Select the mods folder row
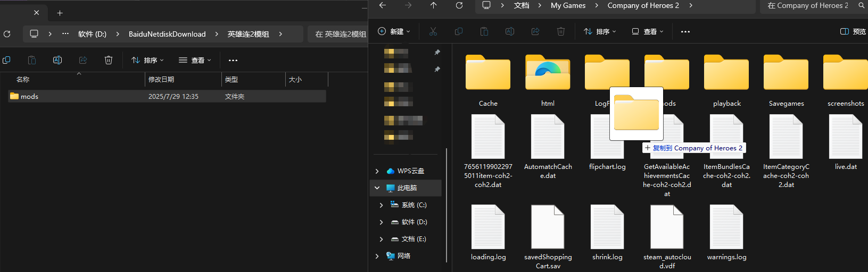Screen dimensions: 868x272 [167, 96]
